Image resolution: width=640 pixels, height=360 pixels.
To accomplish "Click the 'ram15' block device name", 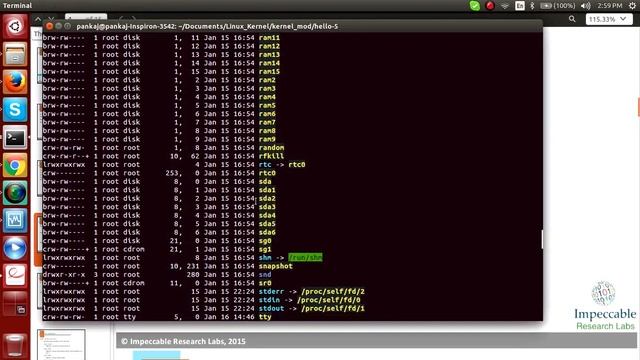I will [x=269, y=71].
